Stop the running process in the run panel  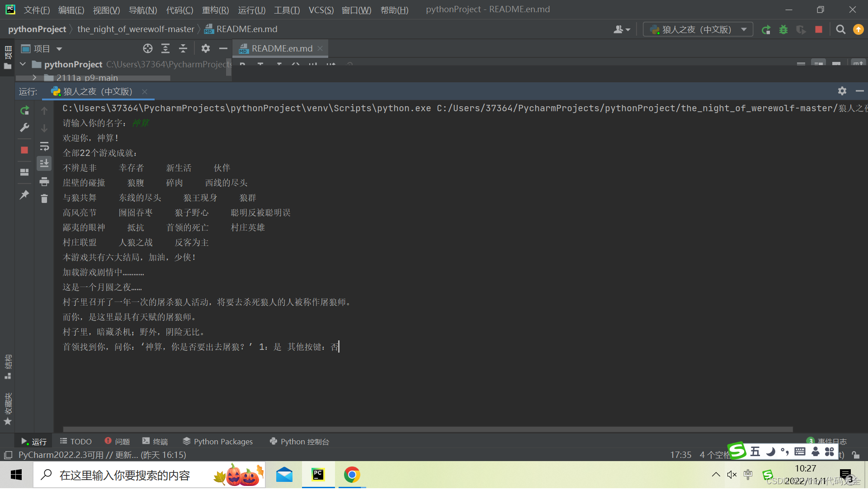(x=25, y=150)
